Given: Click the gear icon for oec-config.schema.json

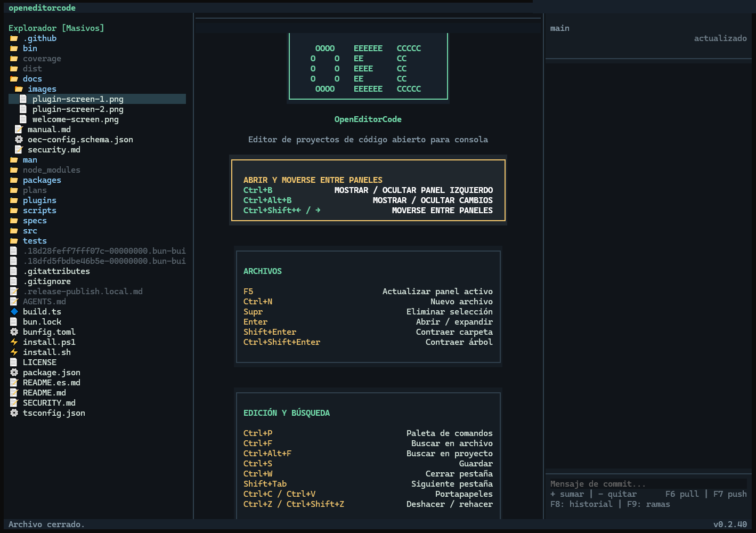Looking at the screenshot, I should click(x=19, y=140).
